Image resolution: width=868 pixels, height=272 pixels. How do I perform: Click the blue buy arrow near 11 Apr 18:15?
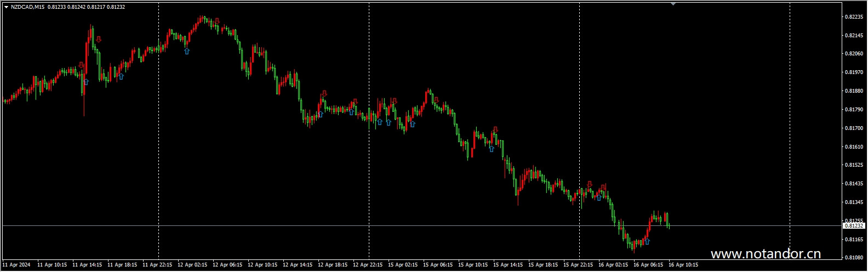[x=121, y=76]
